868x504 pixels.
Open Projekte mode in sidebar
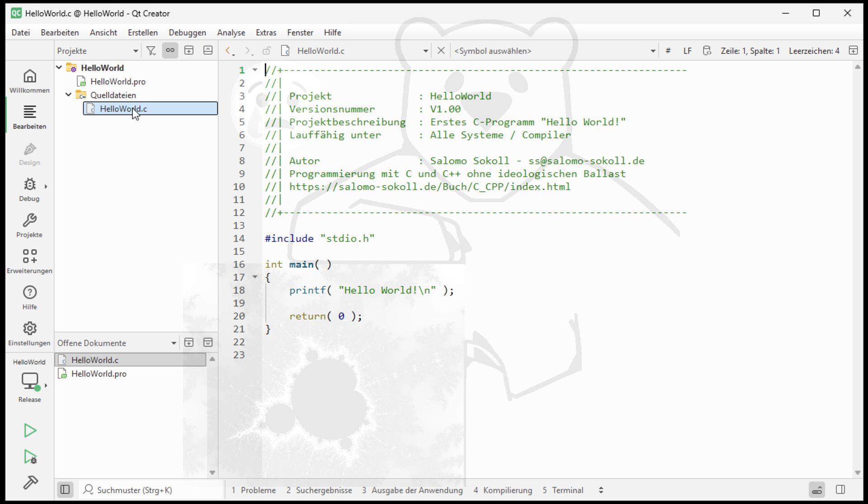click(x=29, y=226)
